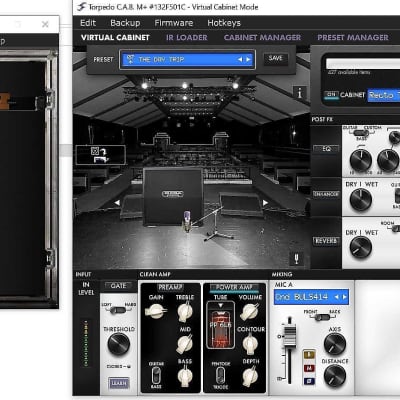Open the Backup menu
The image size is (400, 400).
(125, 23)
